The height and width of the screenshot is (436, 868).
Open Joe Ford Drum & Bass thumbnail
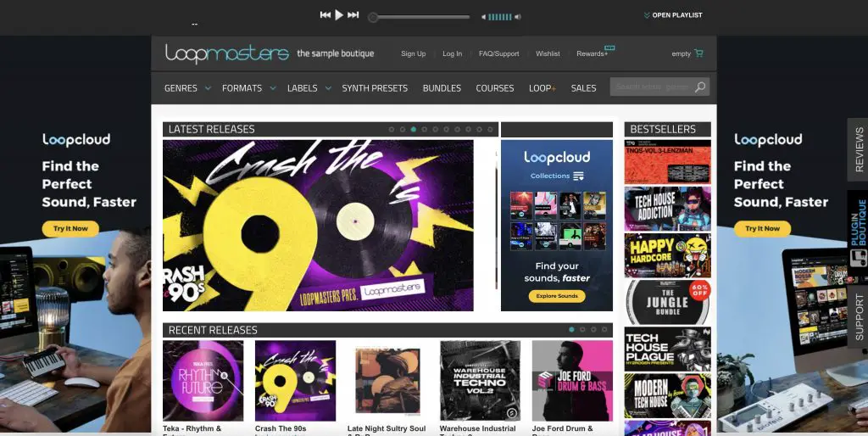(572, 381)
